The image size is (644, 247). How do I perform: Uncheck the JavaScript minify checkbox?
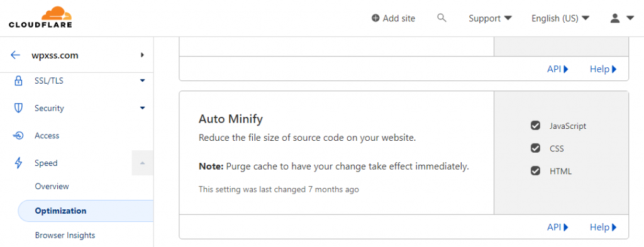point(535,126)
